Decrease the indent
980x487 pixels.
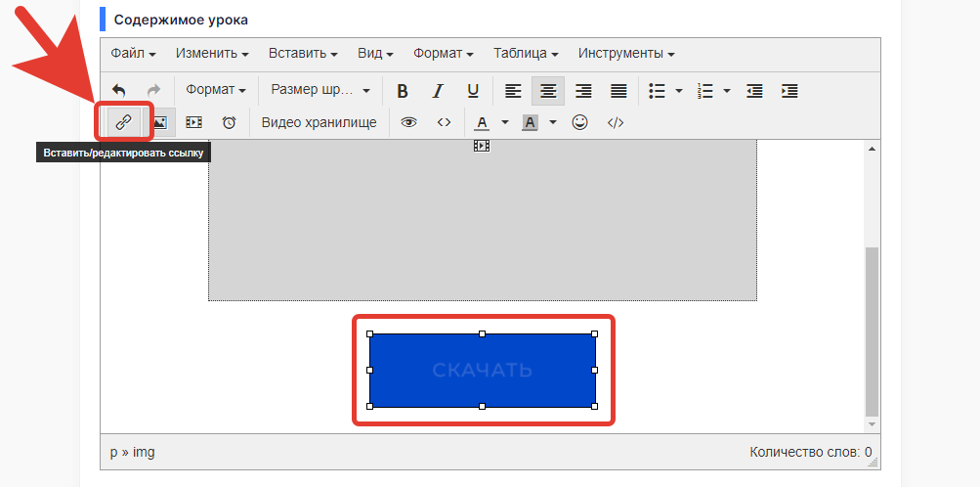click(x=754, y=91)
